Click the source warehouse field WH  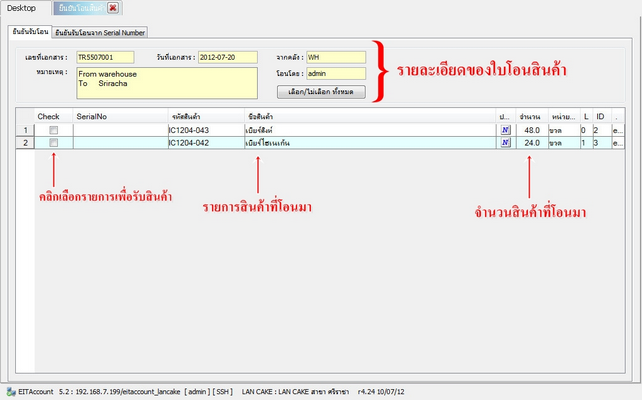coord(336,57)
